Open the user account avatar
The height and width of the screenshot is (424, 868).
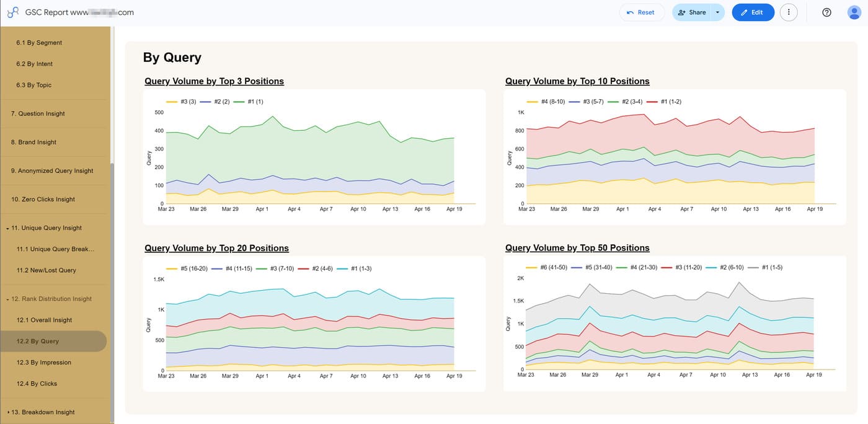(855, 12)
